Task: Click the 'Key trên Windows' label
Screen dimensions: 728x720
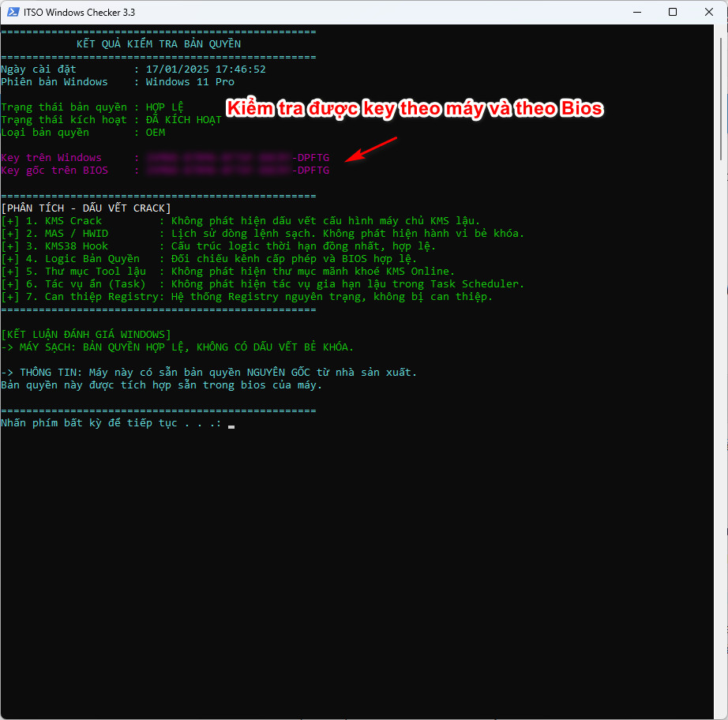Action: pyautogui.click(x=51, y=158)
